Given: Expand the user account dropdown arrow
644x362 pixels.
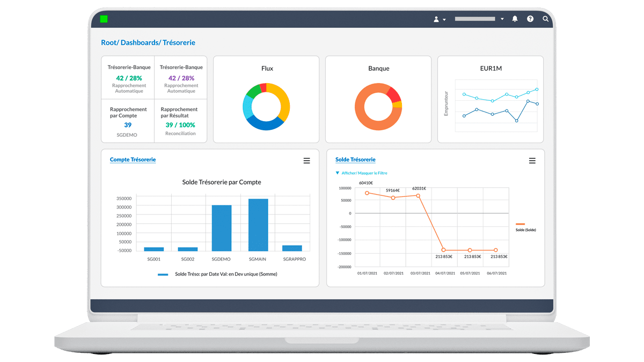Looking at the screenshot, I should coord(445,19).
